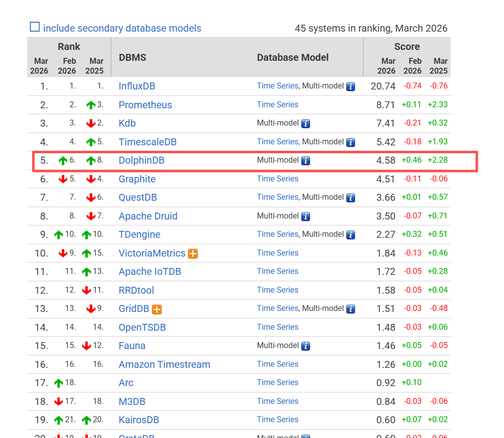The width and height of the screenshot is (504, 438).
Task: Open KairosDB link
Action: click(139, 420)
